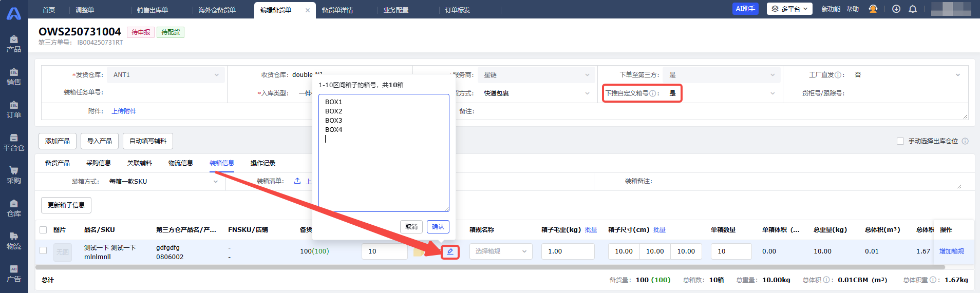Open the AI助手 button
The image size is (980, 293).
745,9
